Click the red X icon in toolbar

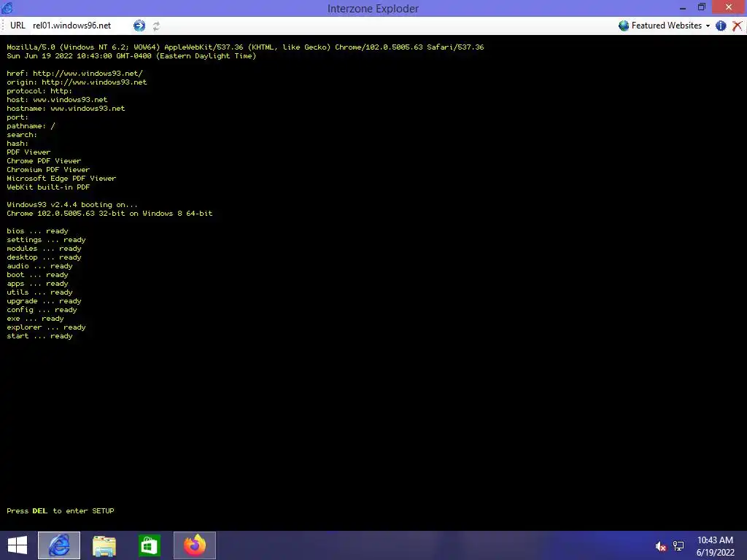tap(737, 26)
